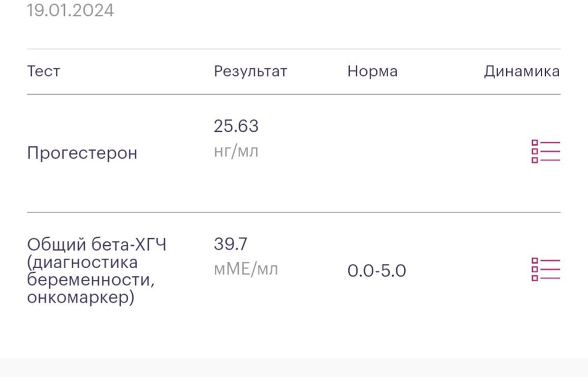Tap the date 19.01.2024 at the top
This screenshot has height=377, width=588.
pyautogui.click(x=71, y=11)
